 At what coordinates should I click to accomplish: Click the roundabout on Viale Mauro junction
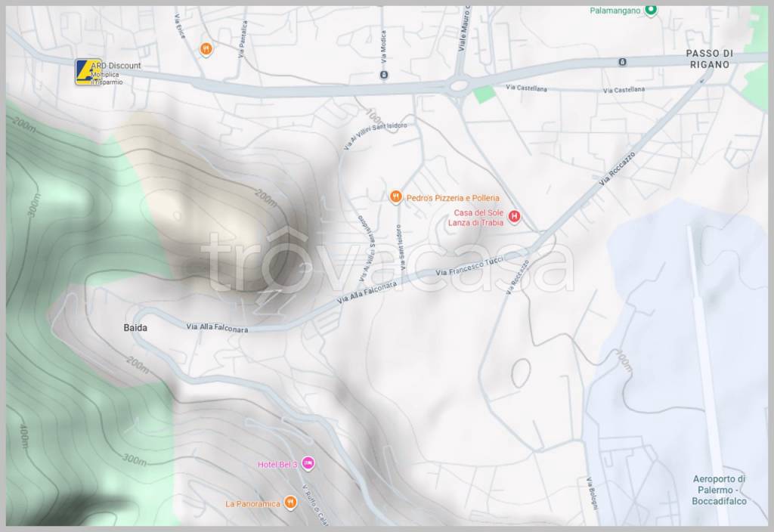tap(457, 86)
